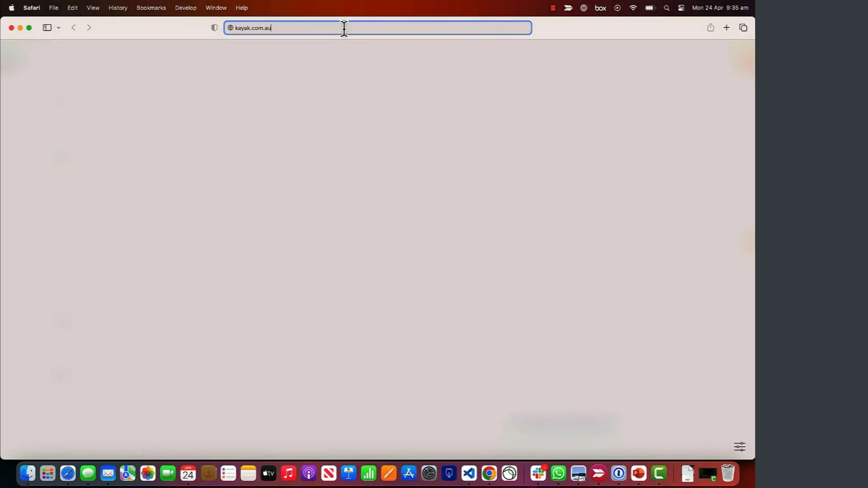This screenshot has width=868, height=488.
Task: Open the Develop menu
Action: (x=186, y=8)
